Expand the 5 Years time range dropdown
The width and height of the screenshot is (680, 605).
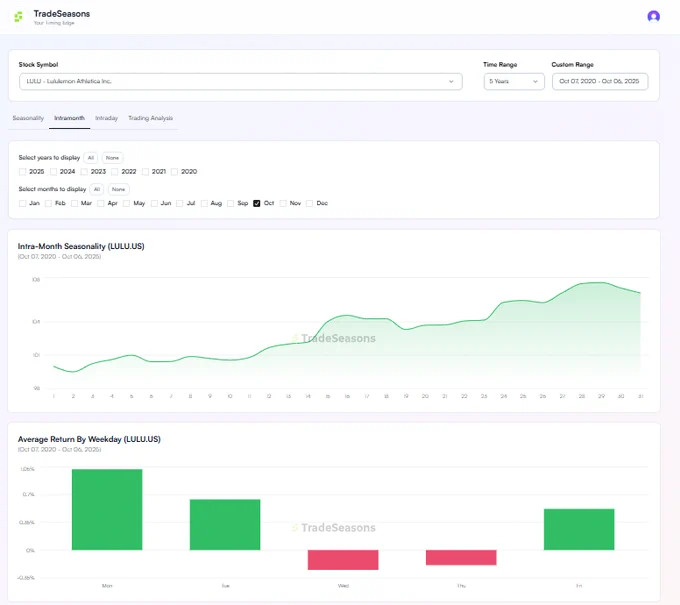click(514, 82)
